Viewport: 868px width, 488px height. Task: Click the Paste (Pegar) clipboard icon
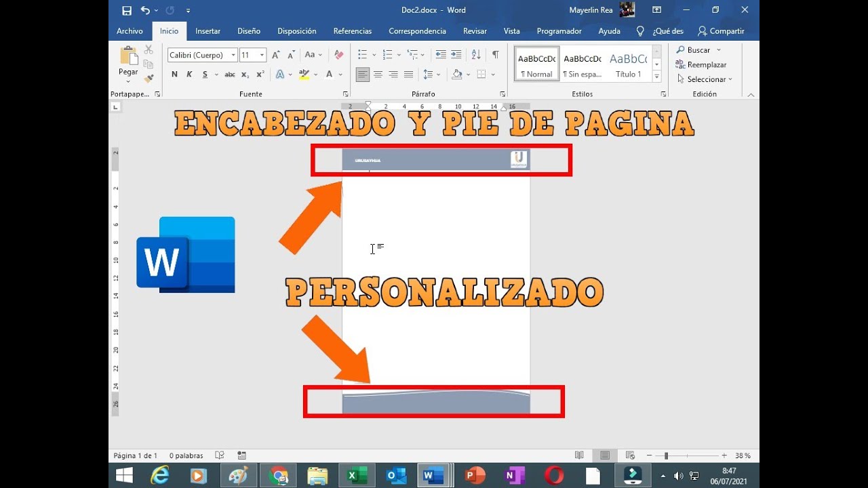click(128, 56)
